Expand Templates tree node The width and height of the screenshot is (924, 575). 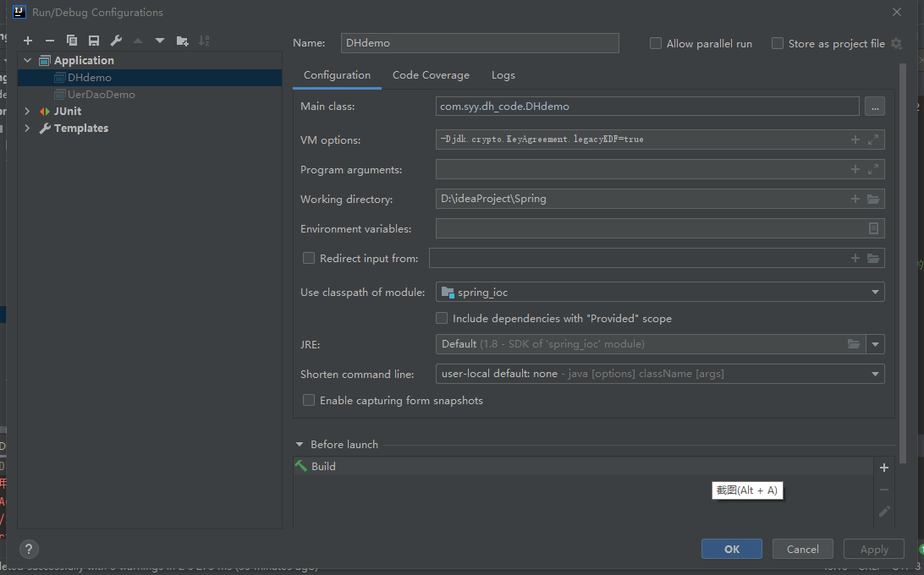point(27,129)
